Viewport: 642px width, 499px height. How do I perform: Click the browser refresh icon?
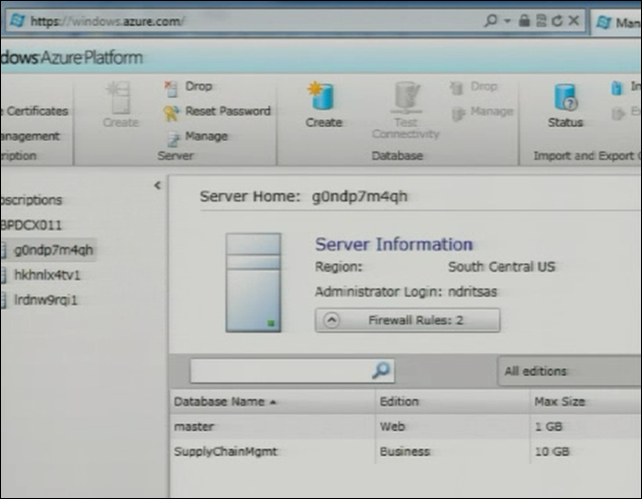pos(557,20)
